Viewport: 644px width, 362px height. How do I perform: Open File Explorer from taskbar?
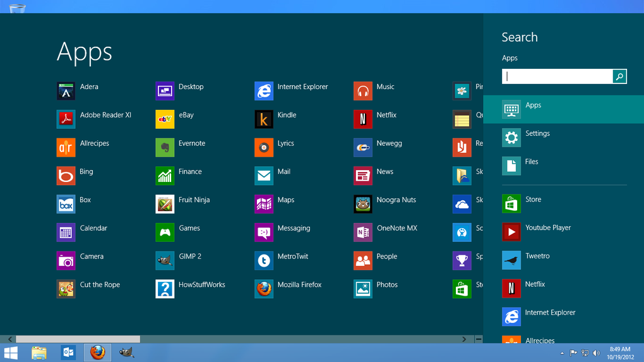[39, 353]
